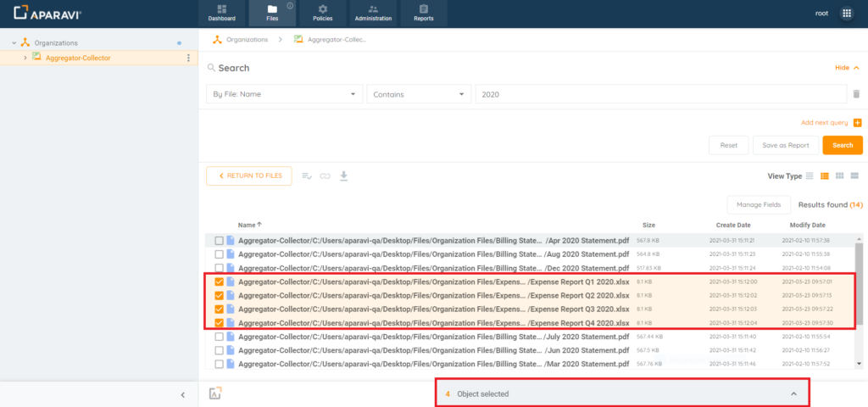Check the July 2020 Statement.pdf checkbox
The width and height of the screenshot is (868, 407).
[x=220, y=337]
